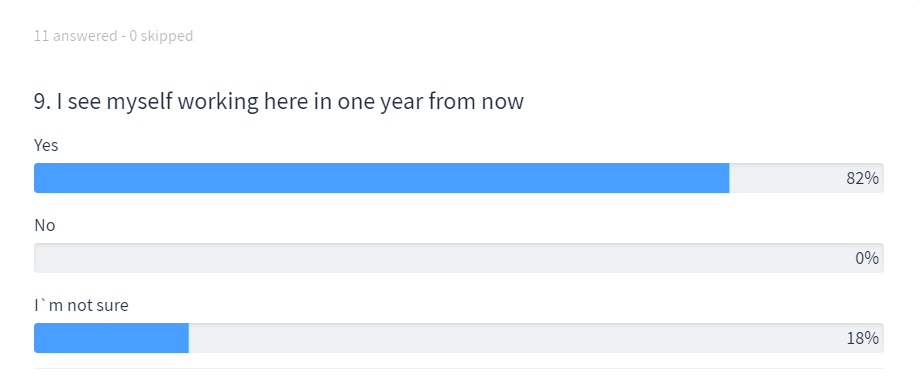Viewport: 920px width, 392px height.
Task: Click the blue filled Yes bar
Action: pos(381,178)
